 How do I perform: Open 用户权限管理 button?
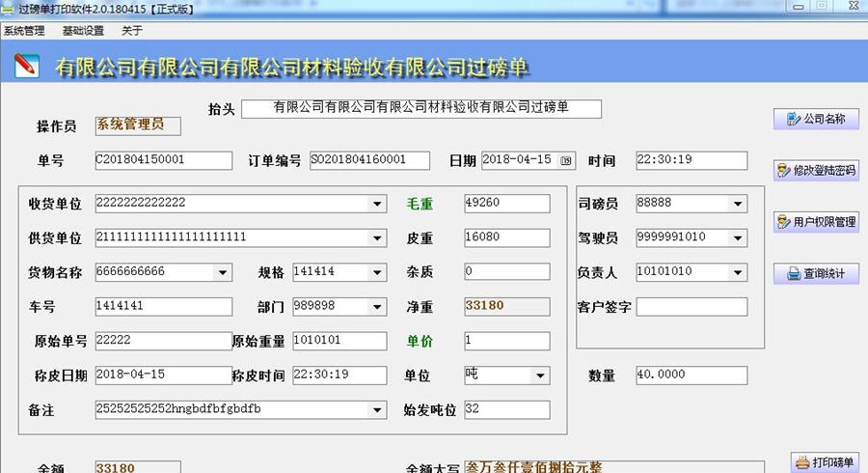(816, 222)
